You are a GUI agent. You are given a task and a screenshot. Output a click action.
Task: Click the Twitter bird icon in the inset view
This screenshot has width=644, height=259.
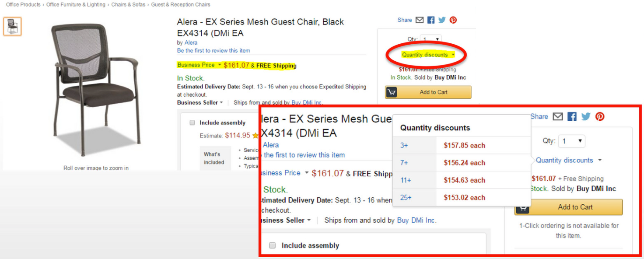(x=586, y=116)
